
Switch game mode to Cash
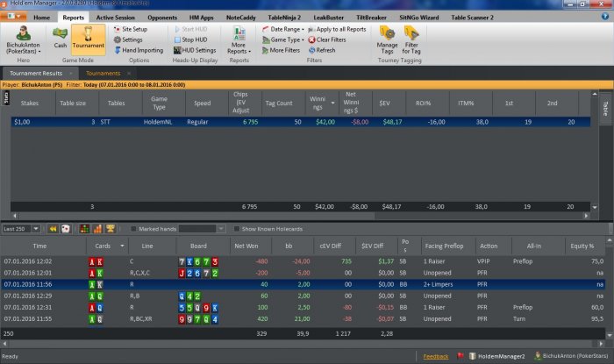60,38
